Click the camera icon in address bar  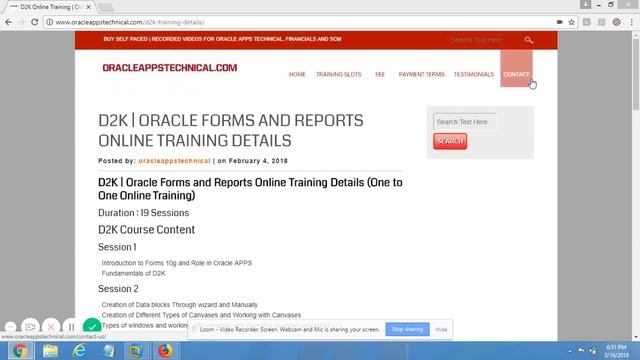click(560, 22)
